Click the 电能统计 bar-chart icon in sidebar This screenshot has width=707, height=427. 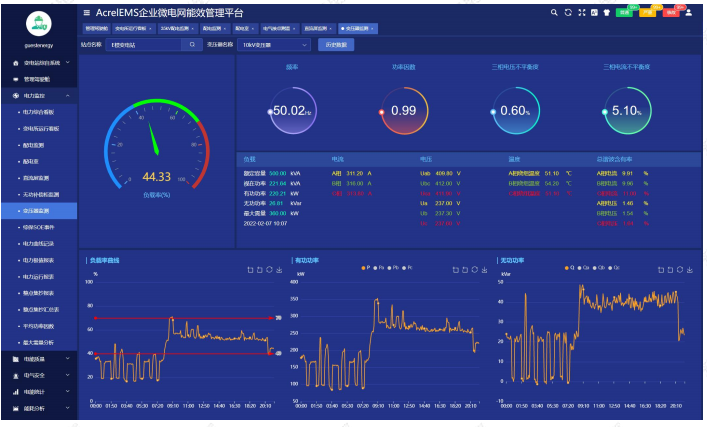tap(16, 392)
